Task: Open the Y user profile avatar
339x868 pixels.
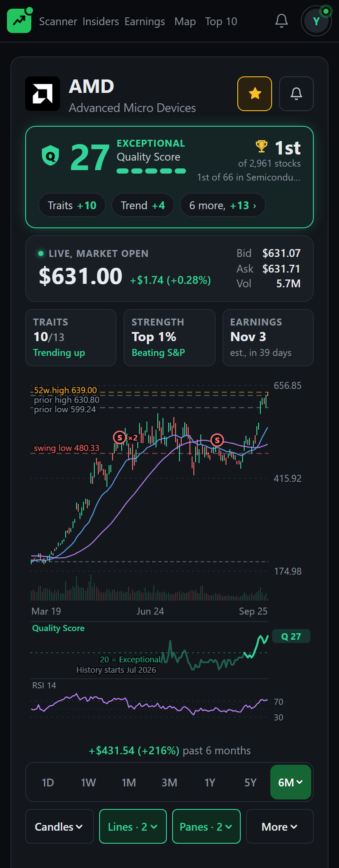Action: 316,21
